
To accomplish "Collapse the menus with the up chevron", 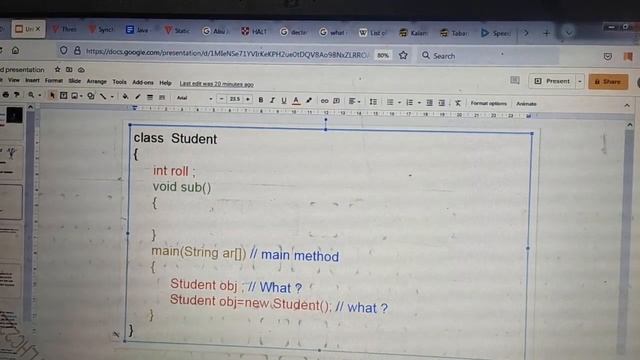I will pos(627,105).
